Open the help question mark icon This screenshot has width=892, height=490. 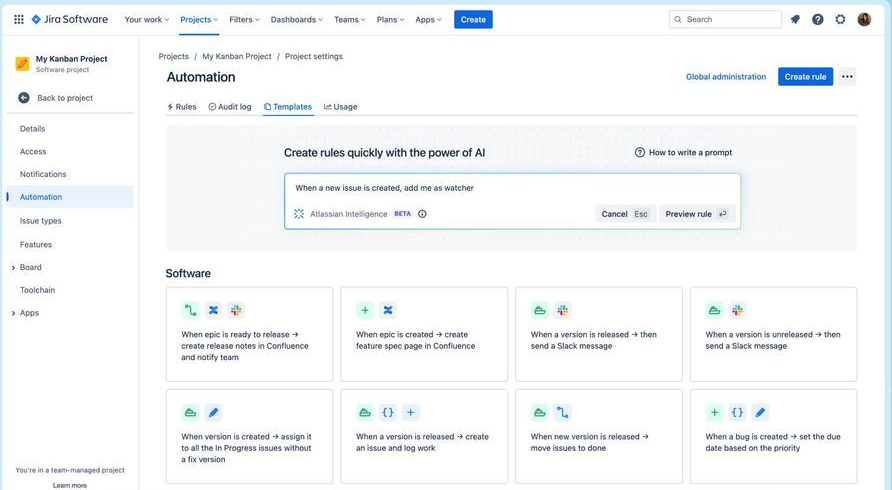tap(817, 19)
